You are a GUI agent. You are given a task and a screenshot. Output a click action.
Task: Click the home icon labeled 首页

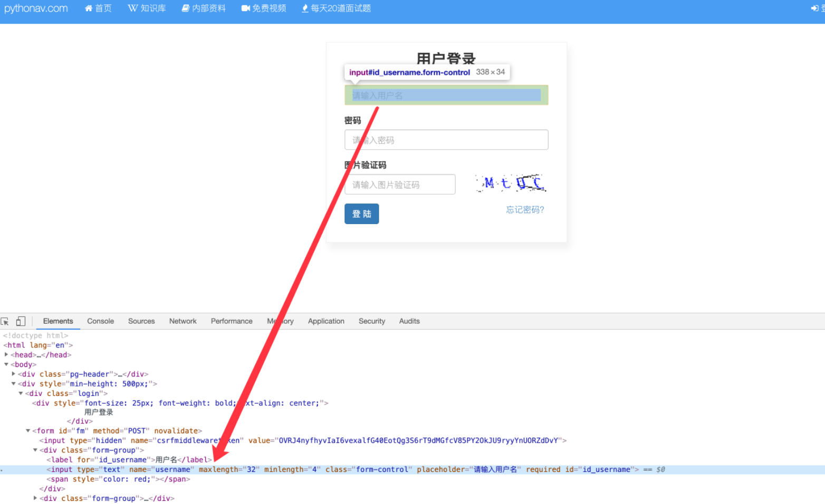89,8
